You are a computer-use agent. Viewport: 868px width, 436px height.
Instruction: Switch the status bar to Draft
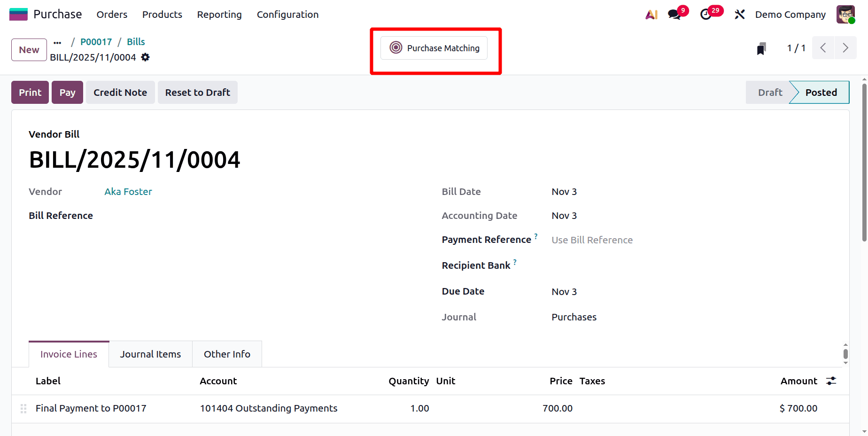(x=770, y=92)
